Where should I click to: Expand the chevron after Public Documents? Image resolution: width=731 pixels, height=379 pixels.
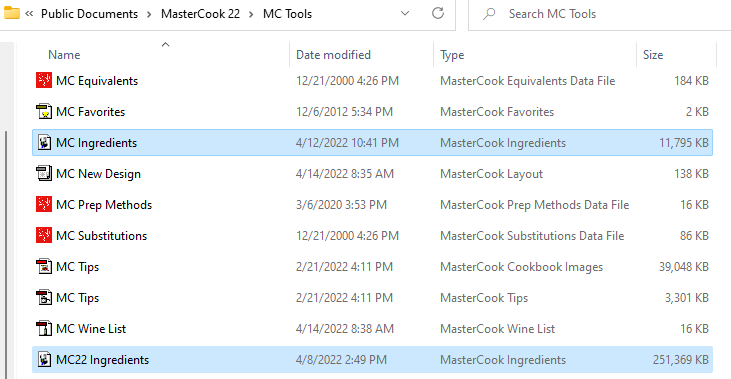coord(149,14)
